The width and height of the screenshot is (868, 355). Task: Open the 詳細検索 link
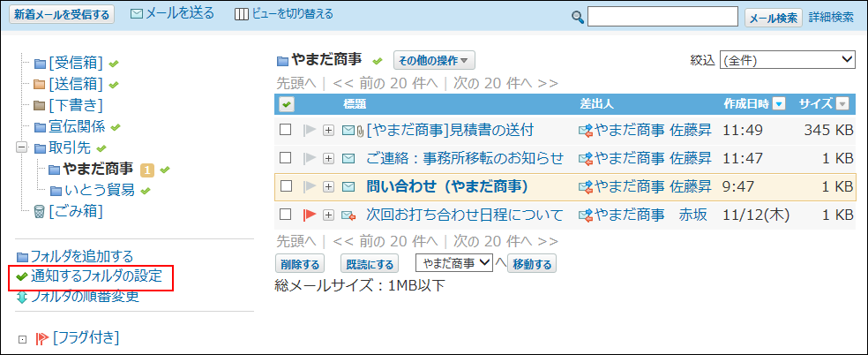point(831,17)
